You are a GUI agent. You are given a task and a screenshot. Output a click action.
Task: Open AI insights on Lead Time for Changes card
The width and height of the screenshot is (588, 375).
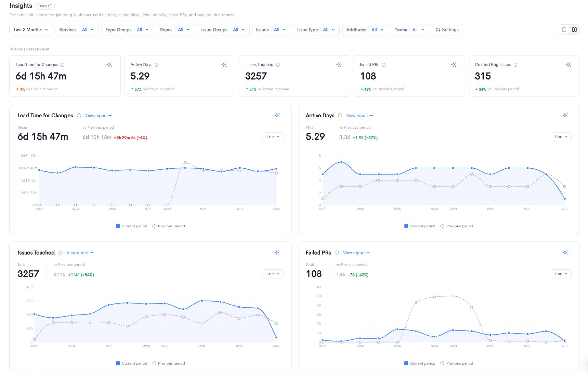pyautogui.click(x=109, y=65)
